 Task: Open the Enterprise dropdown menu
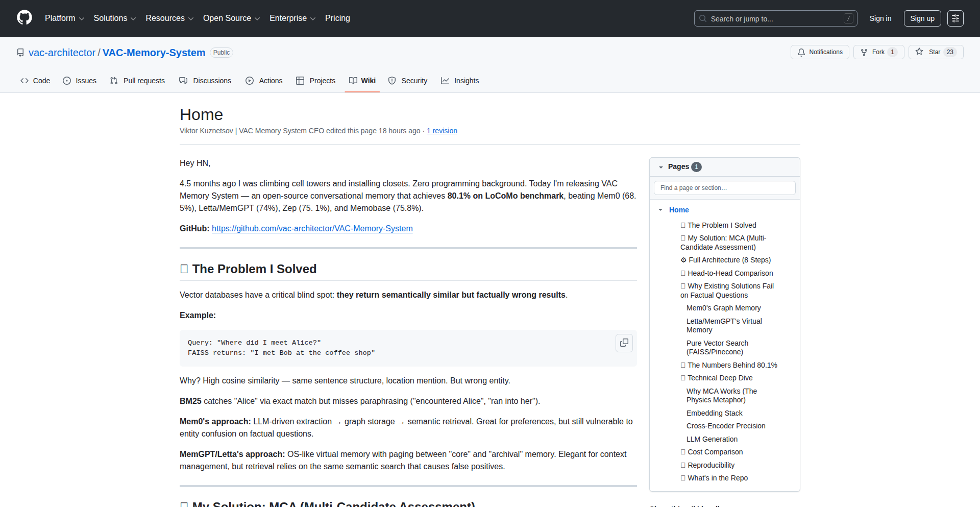[x=292, y=18]
